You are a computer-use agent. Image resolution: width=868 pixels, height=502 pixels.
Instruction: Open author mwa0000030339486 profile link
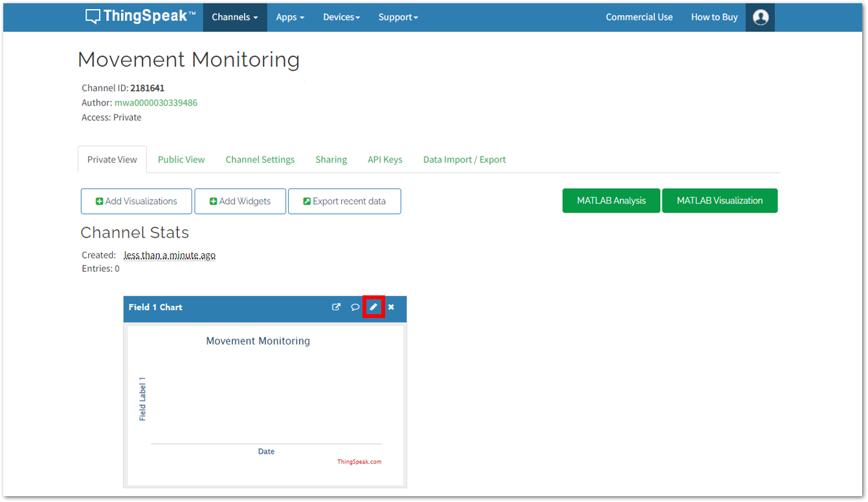pos(156,102)
